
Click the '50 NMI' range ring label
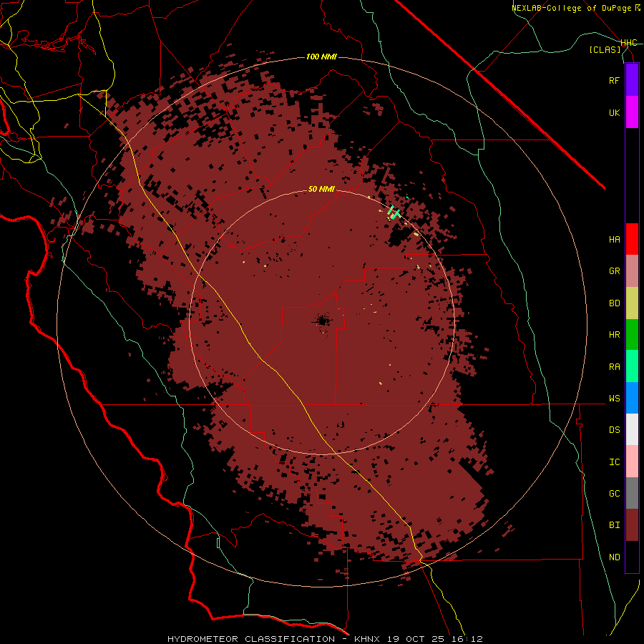coord(321,189)
